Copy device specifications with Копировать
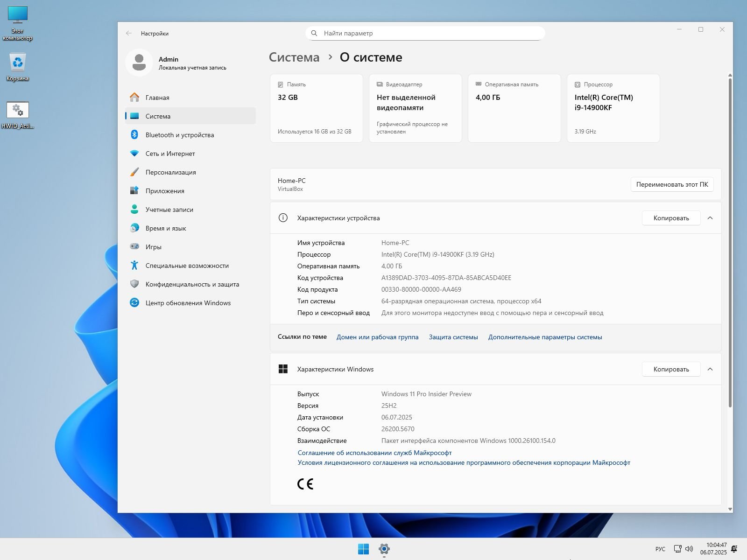 coord(671,218)
